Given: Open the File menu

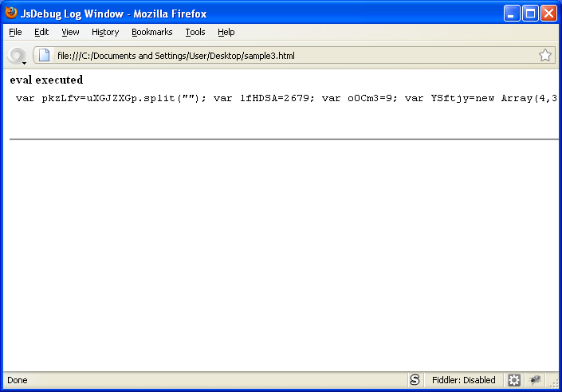Looking at the screenshot, I should (x=15, y=32).
